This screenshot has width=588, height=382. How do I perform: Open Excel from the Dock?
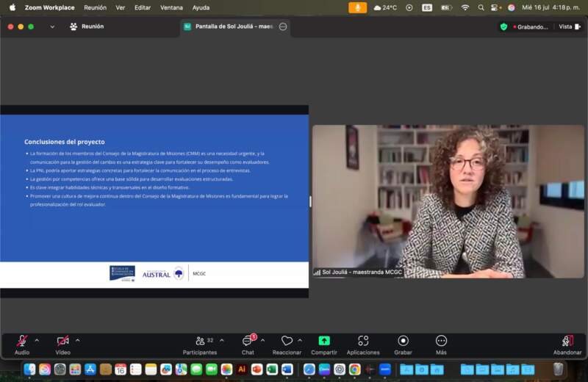tap(272, 370)
